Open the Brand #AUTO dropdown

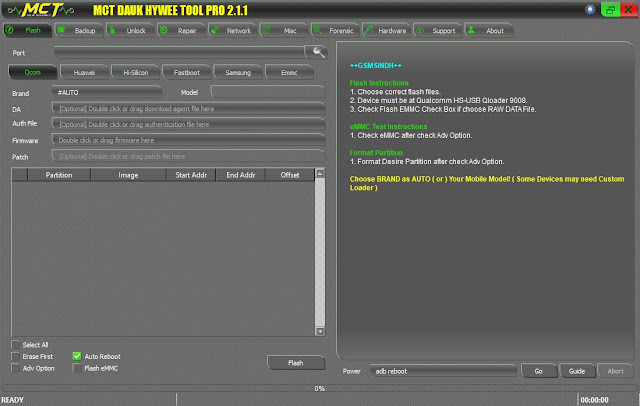point(107,93)
